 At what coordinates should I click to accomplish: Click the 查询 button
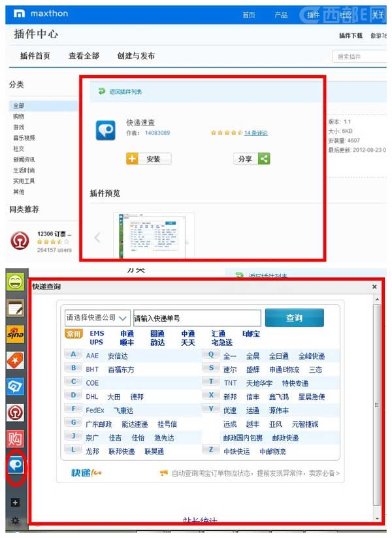(294, 318)
